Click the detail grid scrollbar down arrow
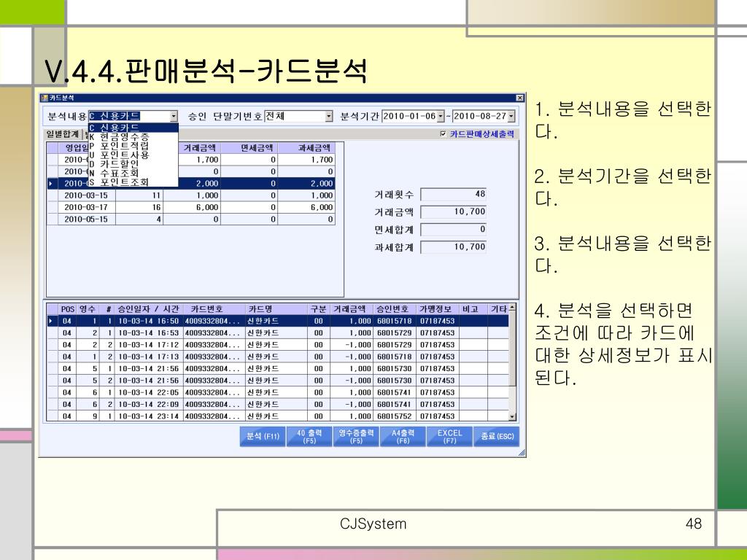This screenshot has height=560, width=747. click(513, 416)
